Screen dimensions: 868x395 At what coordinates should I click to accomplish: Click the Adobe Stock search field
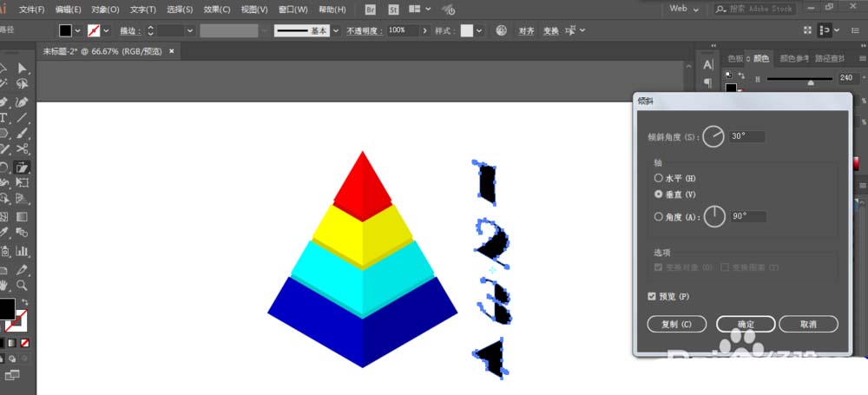[x=755, y=9]
